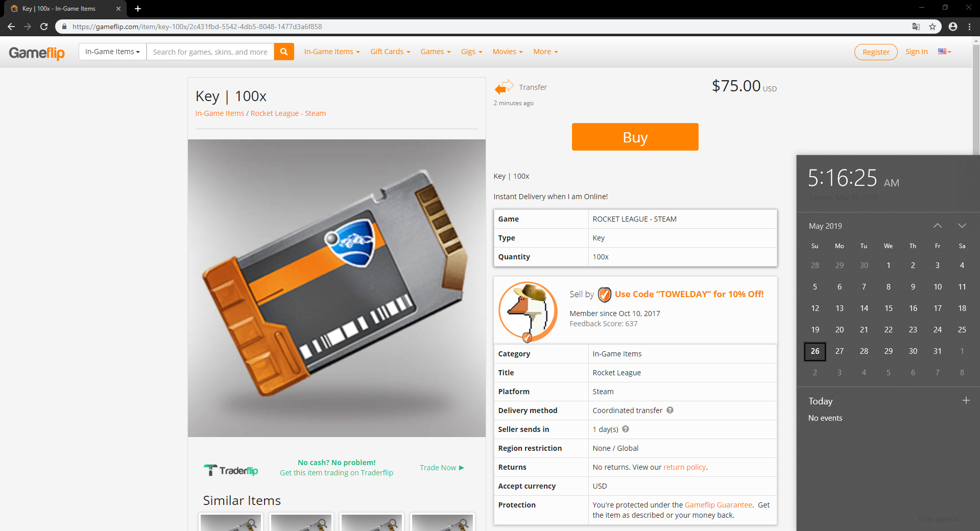Viewport: 980px width, 531px height.
Task: Open Chrome three-dot menu
Action: pos(969,27)
